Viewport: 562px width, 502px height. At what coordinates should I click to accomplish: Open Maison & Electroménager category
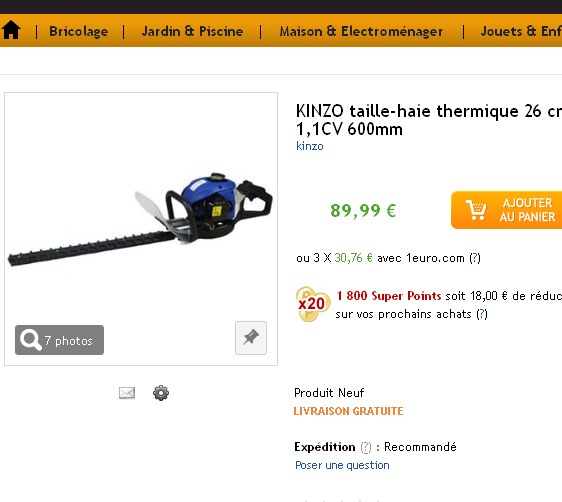[361, 31]
